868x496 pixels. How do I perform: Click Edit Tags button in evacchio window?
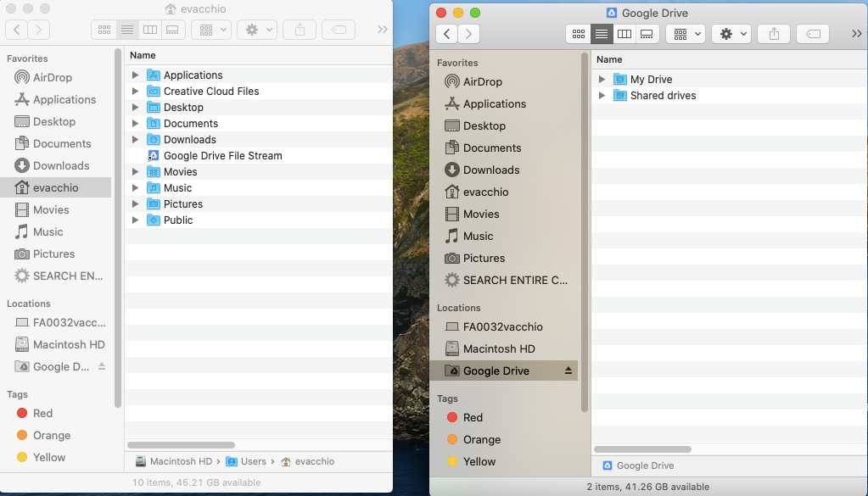click(339, 30)
